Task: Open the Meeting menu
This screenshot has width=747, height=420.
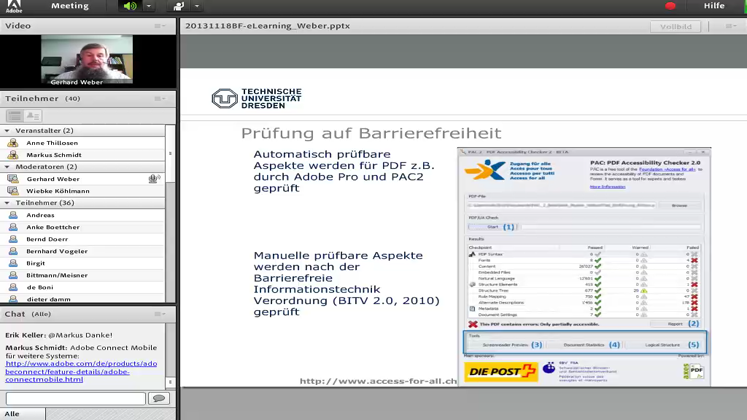Action: pyautogui.click(x=70, y=6)
